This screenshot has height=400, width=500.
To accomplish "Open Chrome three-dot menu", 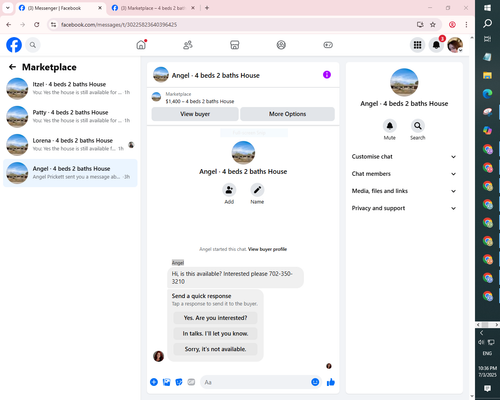I will tap(466, 25).
